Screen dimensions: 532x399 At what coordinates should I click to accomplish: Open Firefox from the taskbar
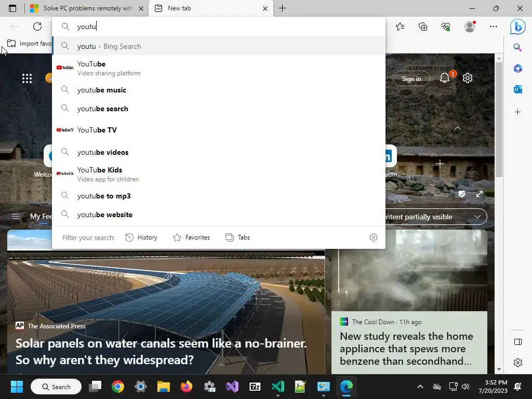point(187,387)
